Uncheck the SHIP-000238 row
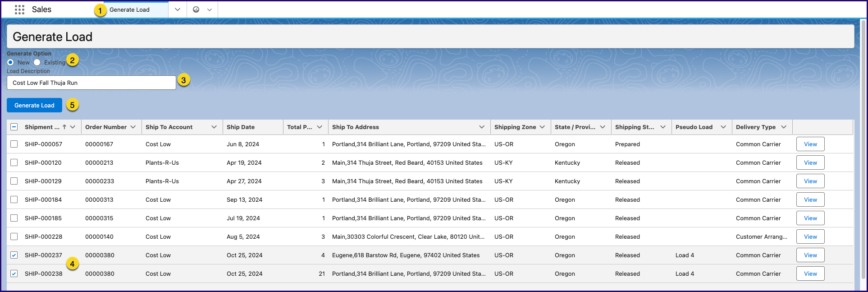This screenshot has height=292, width=868. point(14,274)
